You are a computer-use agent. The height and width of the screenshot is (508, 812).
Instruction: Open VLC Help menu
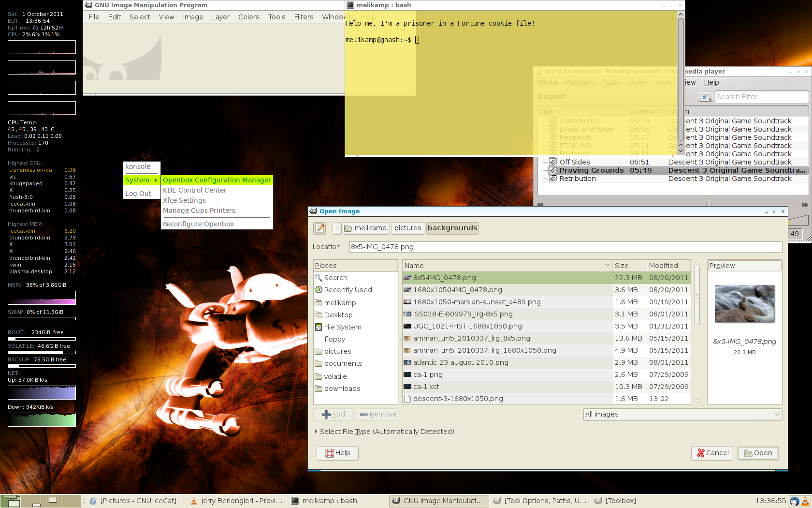pyautogui.click(x=711, y=82)
